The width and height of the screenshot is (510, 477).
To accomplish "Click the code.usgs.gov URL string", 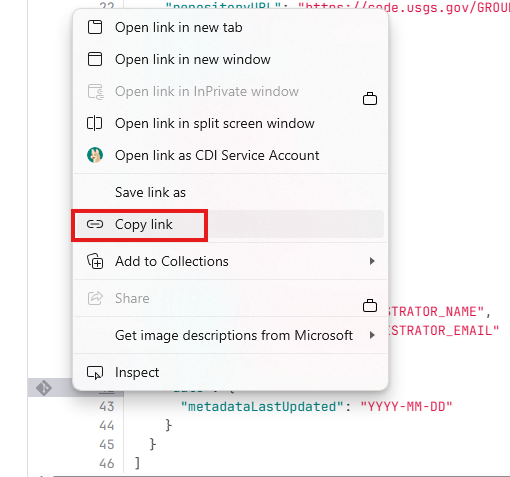I will pos(404,7).
